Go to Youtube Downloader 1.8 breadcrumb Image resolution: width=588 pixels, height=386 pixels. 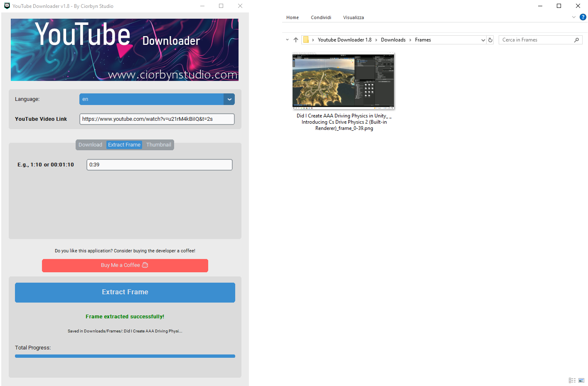[344, 40]
